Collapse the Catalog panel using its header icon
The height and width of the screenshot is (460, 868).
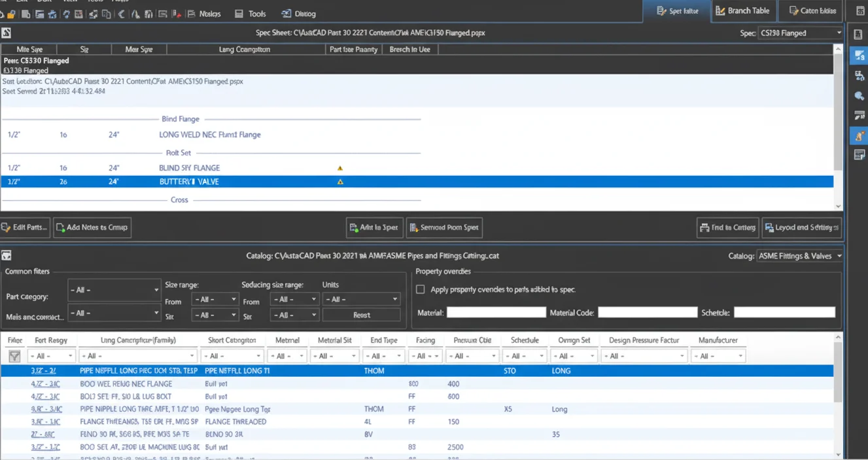pyautogui.click(x=7, y=256)
